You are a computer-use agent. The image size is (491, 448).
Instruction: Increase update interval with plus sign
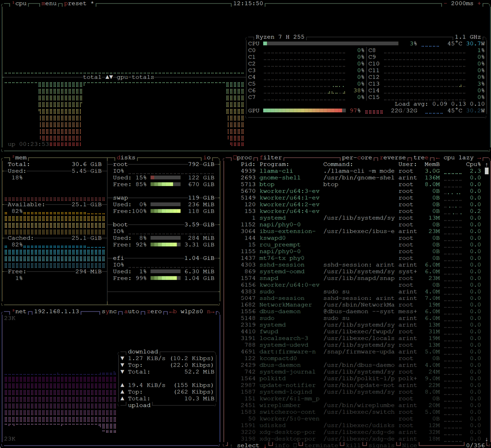point(479,4)
